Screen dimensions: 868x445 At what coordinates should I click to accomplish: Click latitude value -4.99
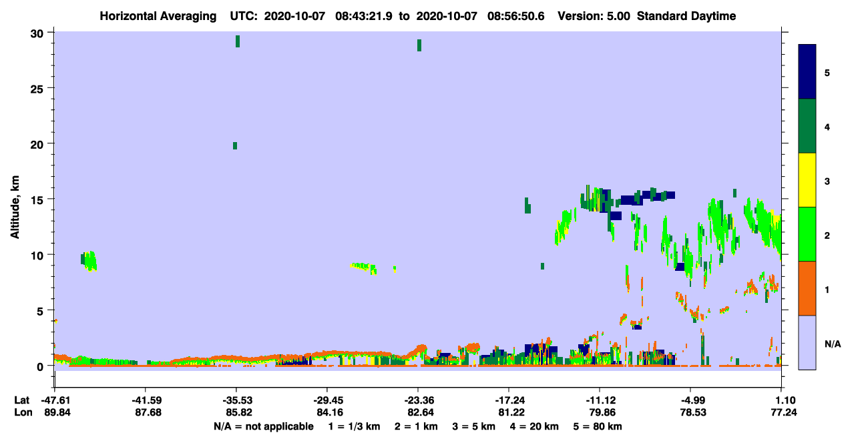(x=690, y=400)
